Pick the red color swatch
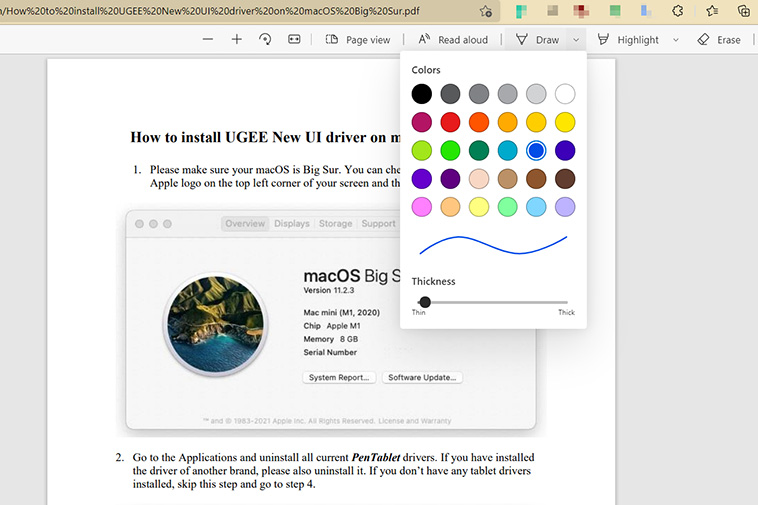The width and height of the screenshot is (758, 505). pyautogui.click(x=450, y=122)
